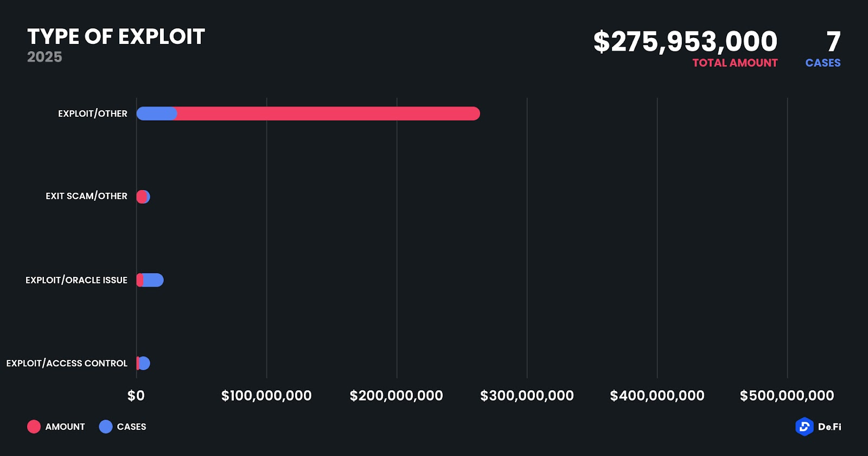The image size is (868, 456).
Task: Click the De.Fi brand text
Action: (x=829, y=427)
